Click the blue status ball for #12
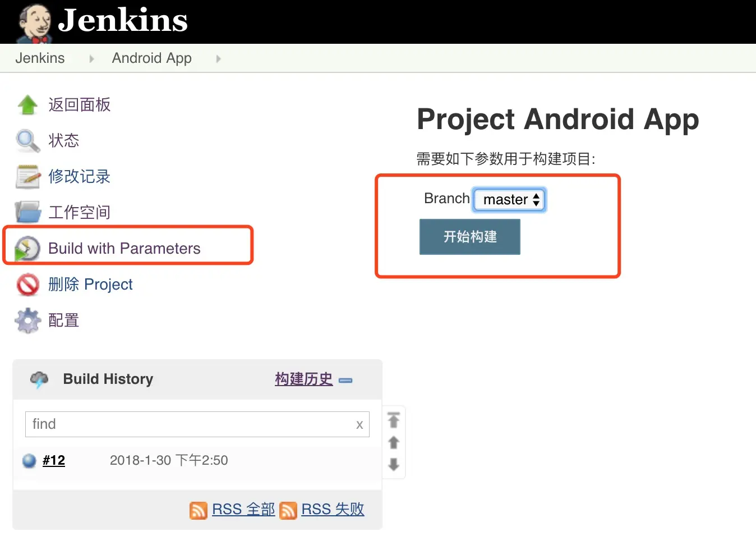The image size is (756, 559). (x=29, y=461)
